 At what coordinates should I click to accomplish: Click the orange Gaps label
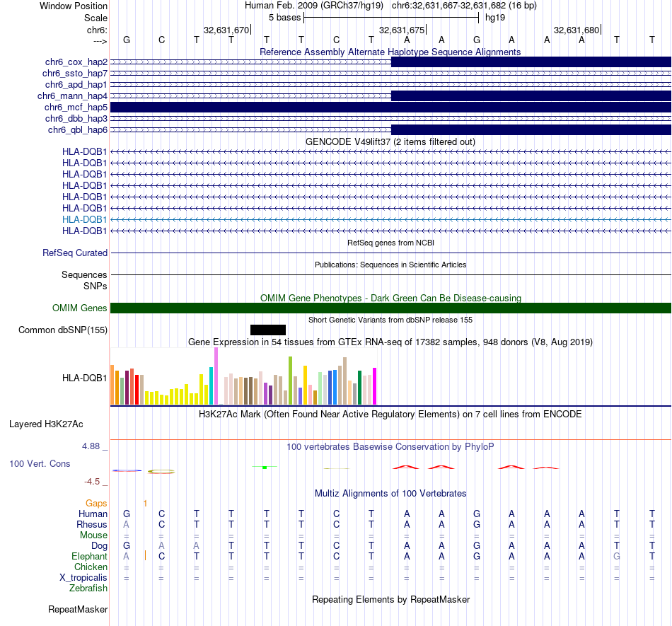click(x=96, y=503)
